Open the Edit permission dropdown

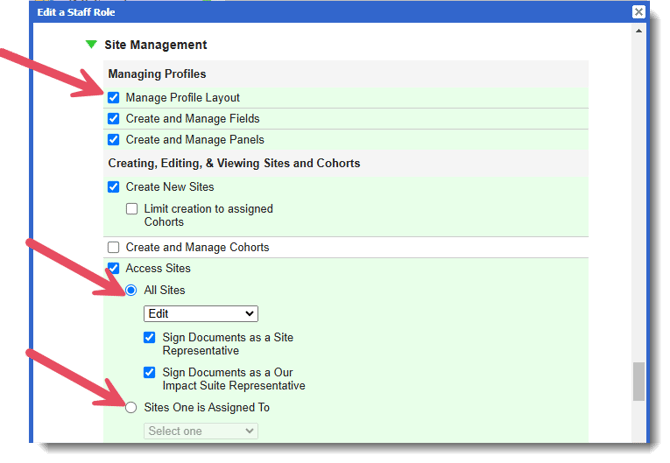click(x=200, y=314)
